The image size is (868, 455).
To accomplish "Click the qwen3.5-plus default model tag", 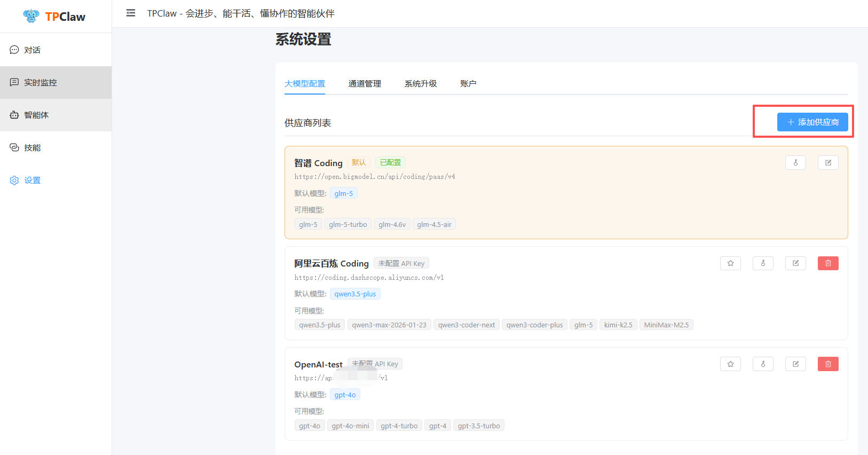I will tap(355, 294).
